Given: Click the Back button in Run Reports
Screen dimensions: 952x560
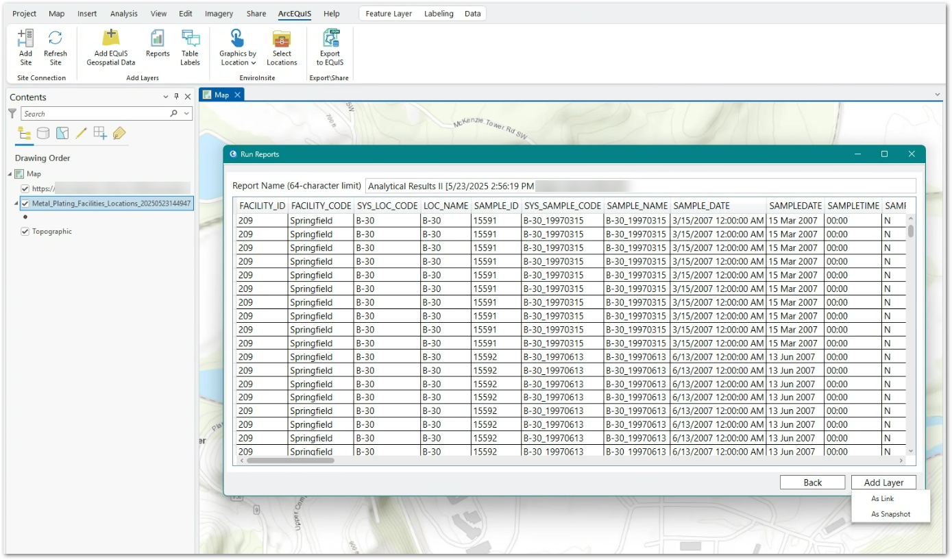Looking at the screenshot, I should [x=812, y=482].
